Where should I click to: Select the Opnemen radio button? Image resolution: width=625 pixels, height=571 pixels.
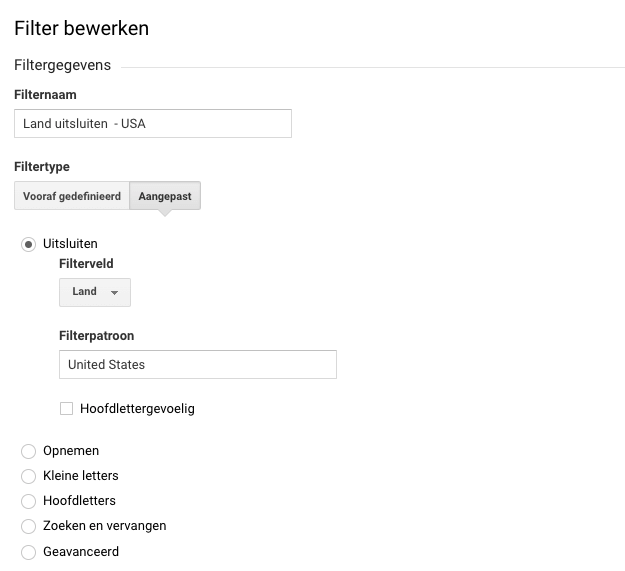pyautogui.click(x=28, y=451)
